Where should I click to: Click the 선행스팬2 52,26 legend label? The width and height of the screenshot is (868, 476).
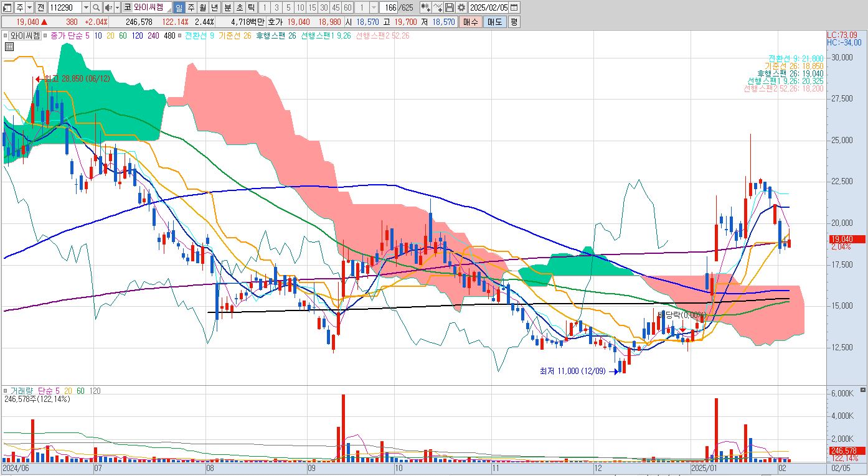(382, 35)
